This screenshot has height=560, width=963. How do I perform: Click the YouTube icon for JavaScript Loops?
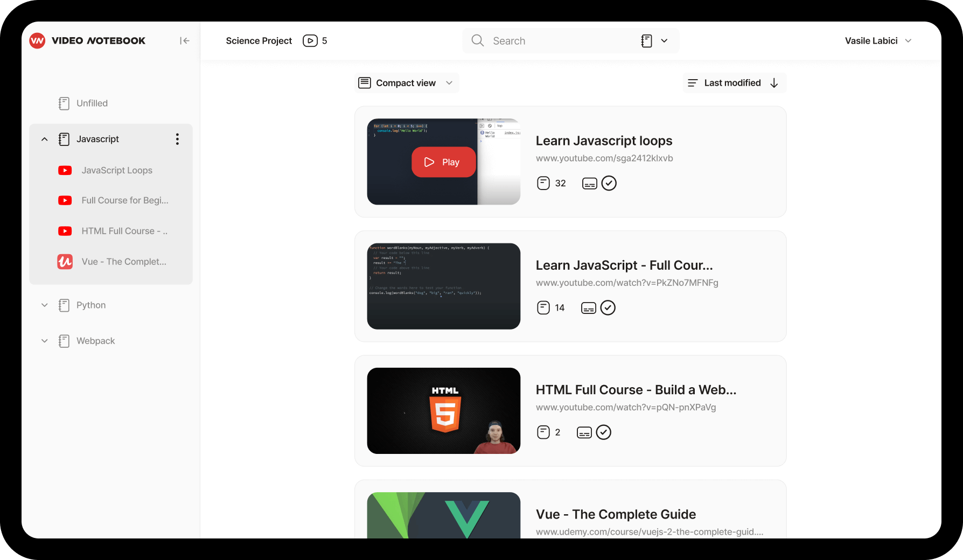tap(65, 170)
